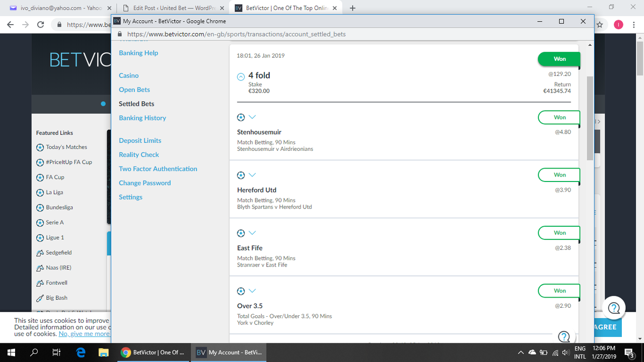Open Two Factor Authentication link
The height and width of the screenshot is (362, 644).
pos(158,168)
